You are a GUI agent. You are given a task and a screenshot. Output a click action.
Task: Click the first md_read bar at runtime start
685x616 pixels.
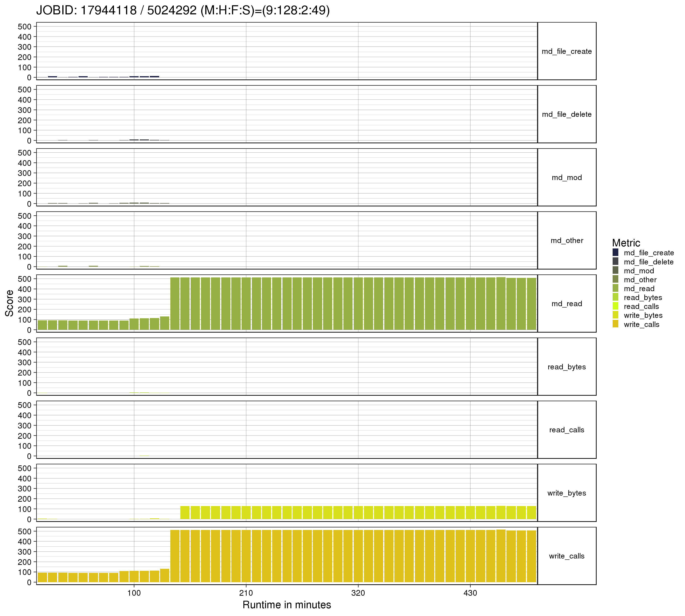pyautogui.click(x=42, y=325)
